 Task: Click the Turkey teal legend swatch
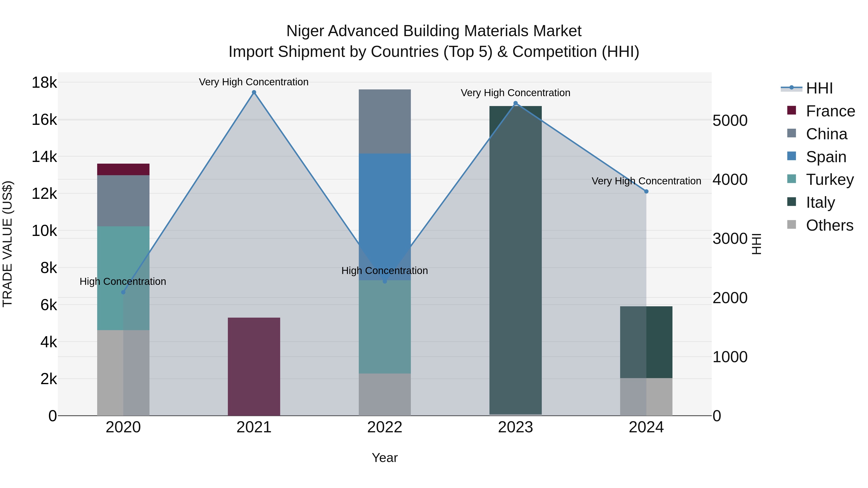pyautogui.click(x=792, y=179)
